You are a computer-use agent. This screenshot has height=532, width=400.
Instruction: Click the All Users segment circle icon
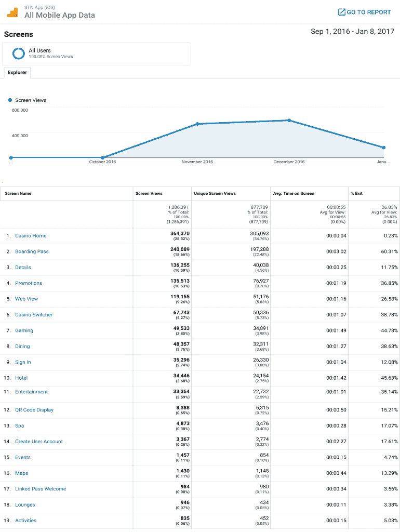click(19, 53)
